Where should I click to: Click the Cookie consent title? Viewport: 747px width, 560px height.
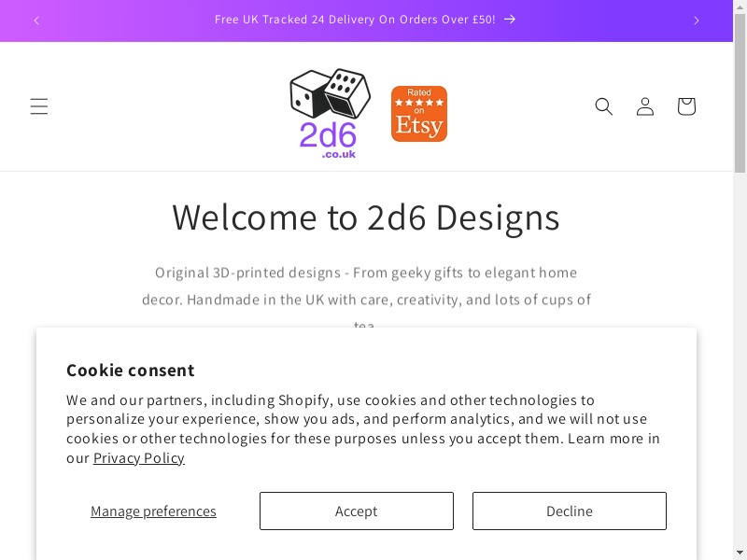click(x=131, y=371)
